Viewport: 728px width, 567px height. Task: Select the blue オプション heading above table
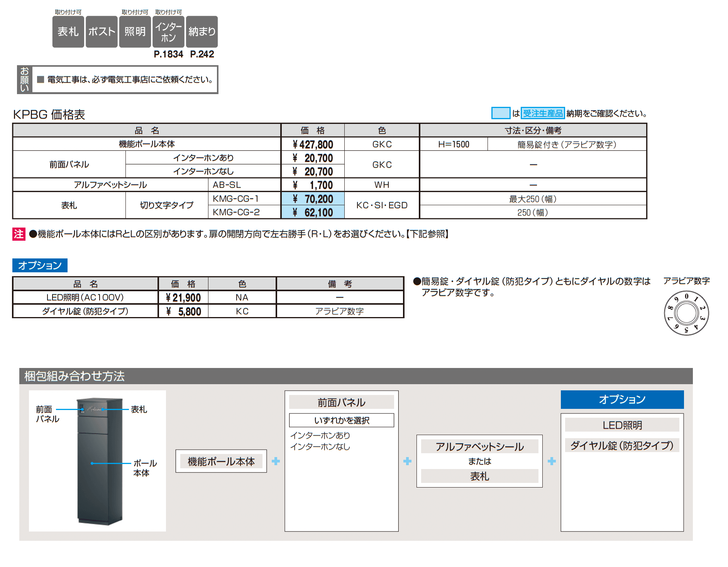pyautogui.click(x=40, y=265)
